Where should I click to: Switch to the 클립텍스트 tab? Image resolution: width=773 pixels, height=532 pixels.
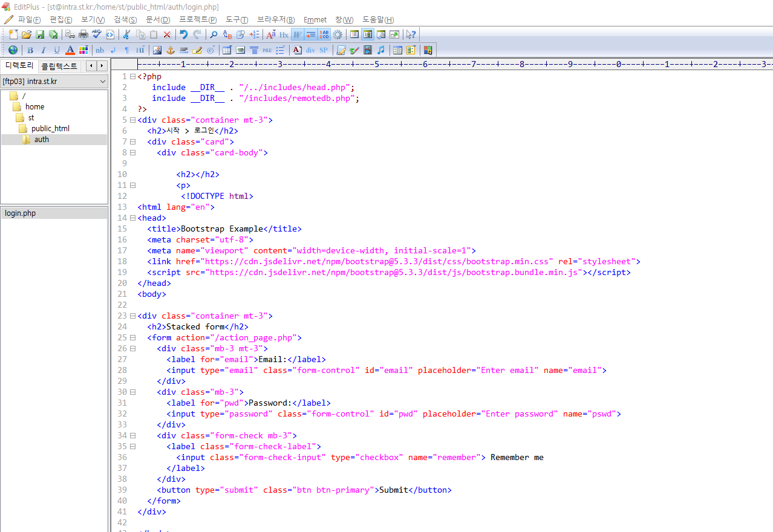coord(59,66)
